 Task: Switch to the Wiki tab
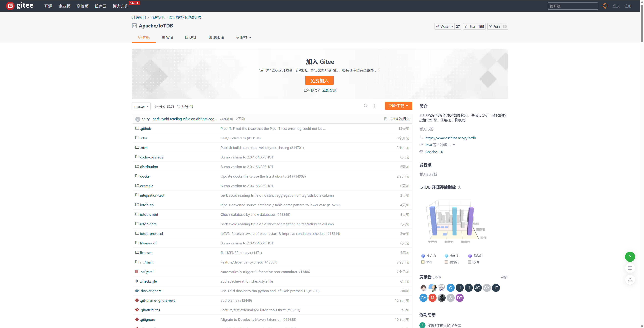167,38
